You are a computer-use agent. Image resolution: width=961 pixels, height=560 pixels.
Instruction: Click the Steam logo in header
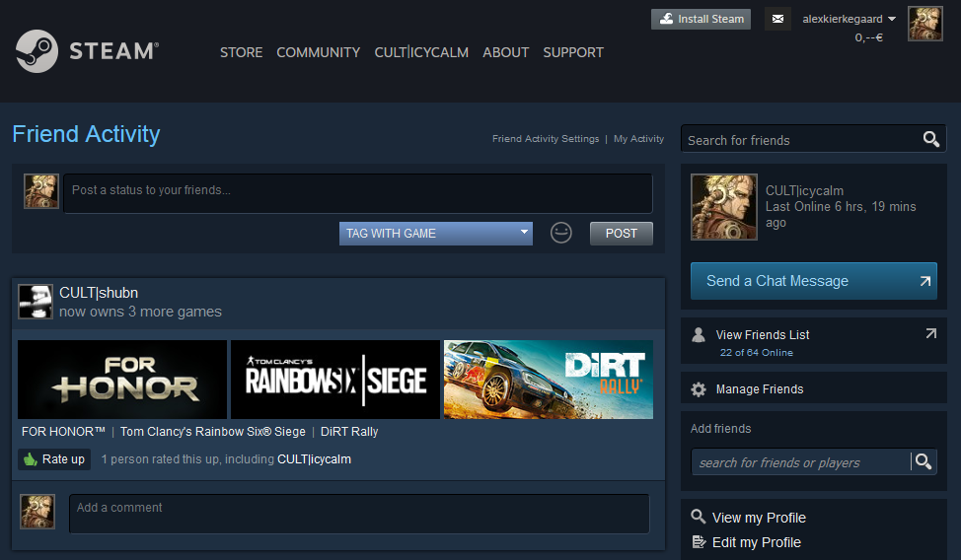(87, 51)
